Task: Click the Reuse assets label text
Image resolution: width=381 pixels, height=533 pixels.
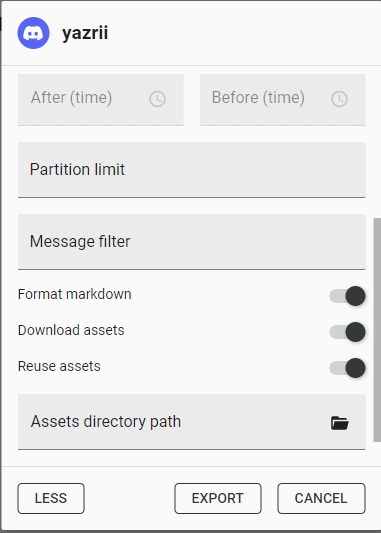Action: click(x=59, y=366)
